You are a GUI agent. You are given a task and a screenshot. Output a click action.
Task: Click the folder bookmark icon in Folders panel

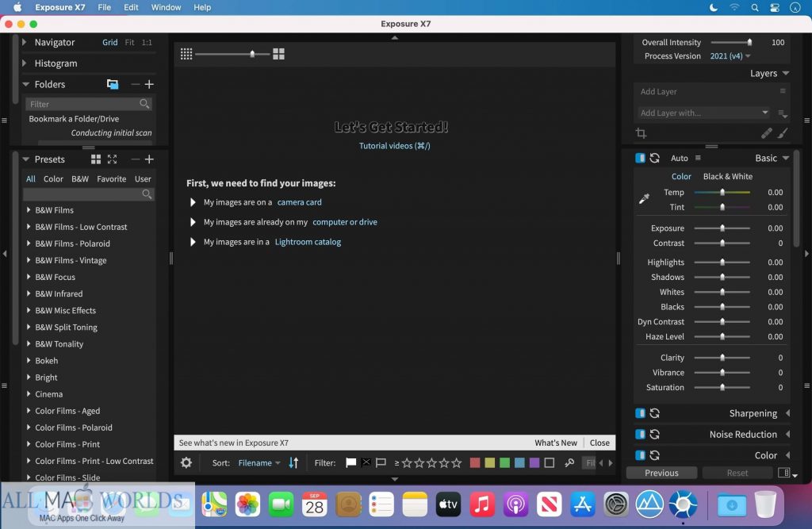pyautogui.click(x=113, y=84)
